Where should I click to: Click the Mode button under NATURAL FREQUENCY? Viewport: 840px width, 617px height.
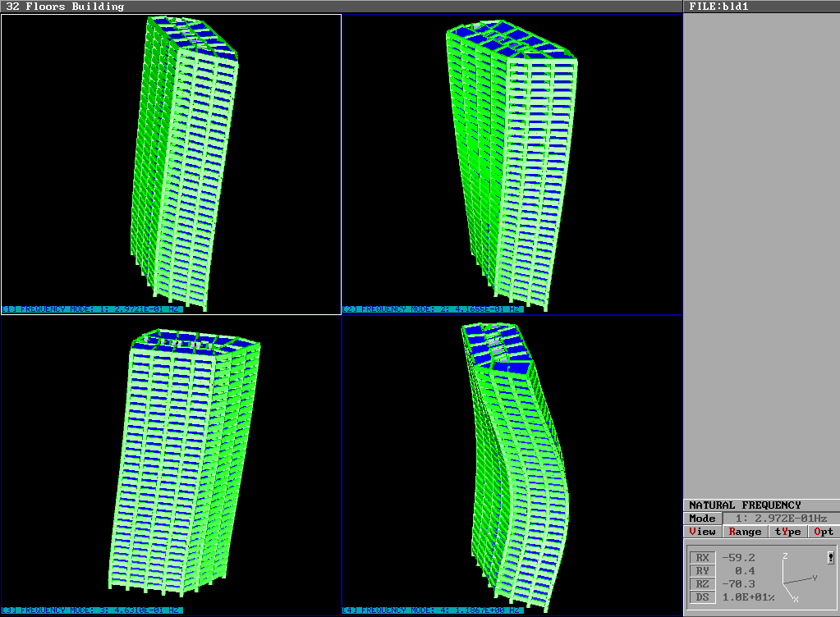pos(704,518)
